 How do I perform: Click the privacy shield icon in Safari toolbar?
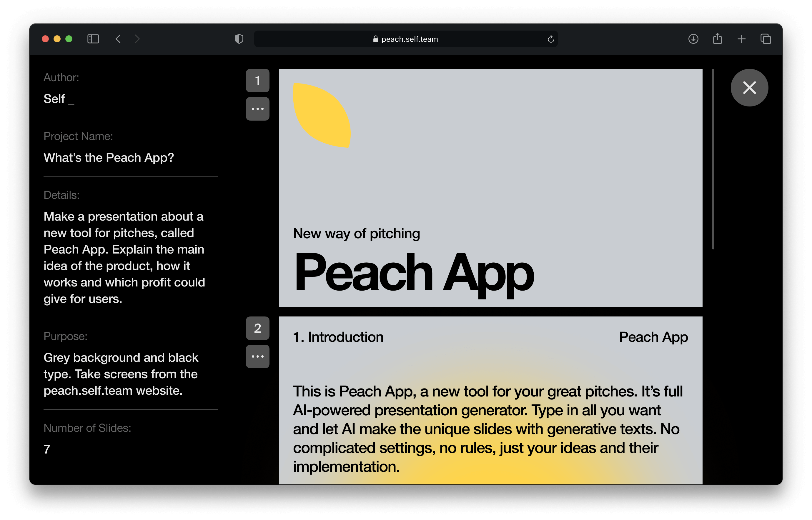tap(239, 39)
